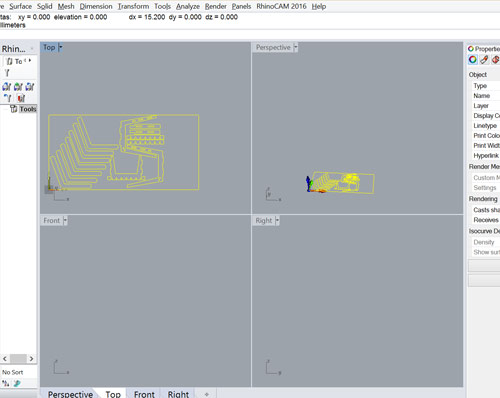
Task: Click the blue-arrow tool icon in second row
Action: click(7, 98)
